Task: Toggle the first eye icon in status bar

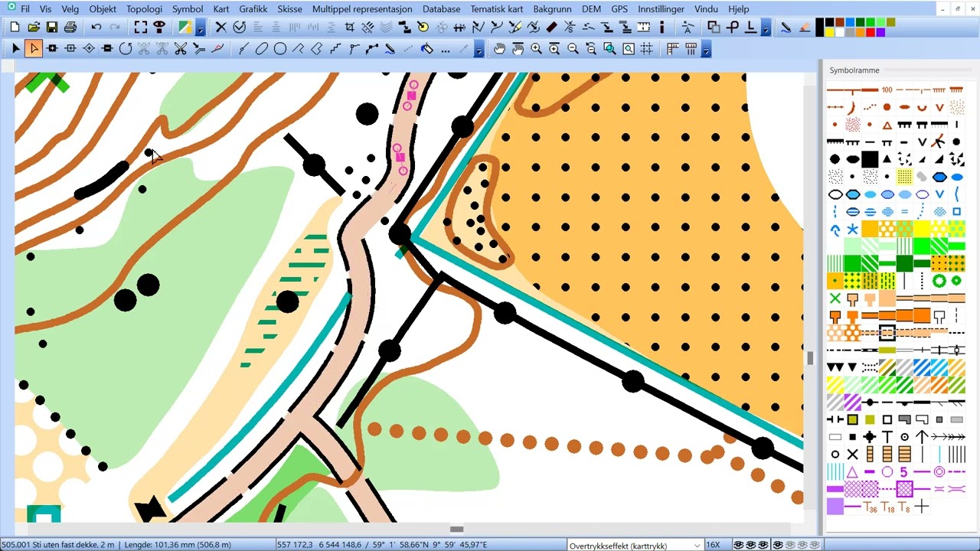Action: point(739,545)
